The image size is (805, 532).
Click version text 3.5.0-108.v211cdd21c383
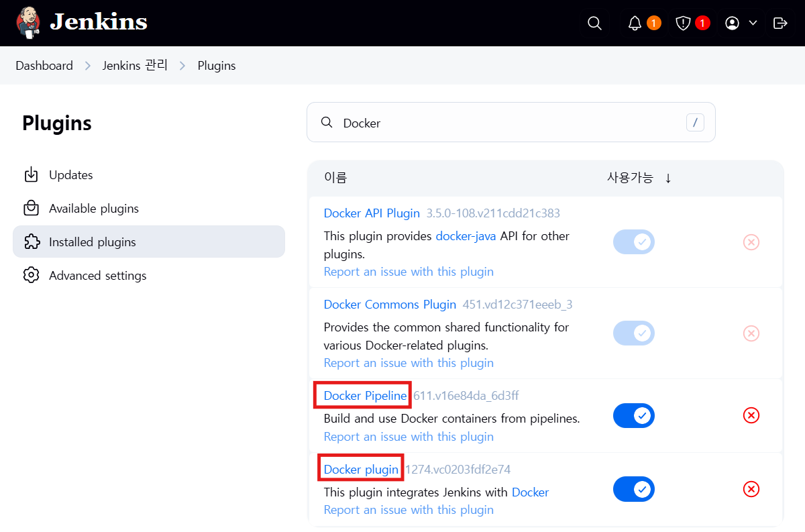(493, 213)
